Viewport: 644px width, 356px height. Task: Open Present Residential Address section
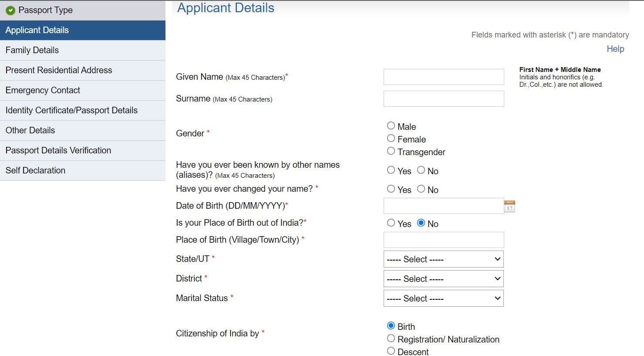click(x=59, y=70)
